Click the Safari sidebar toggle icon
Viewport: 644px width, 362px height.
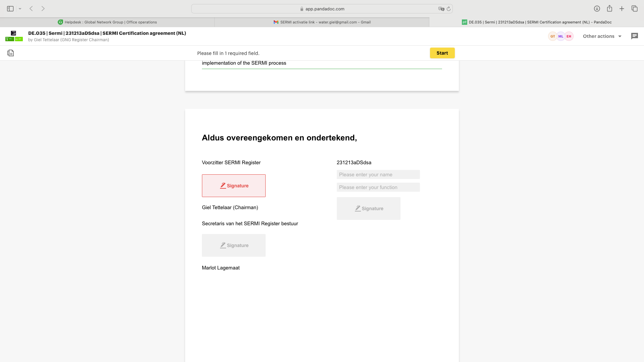point(10,9)
